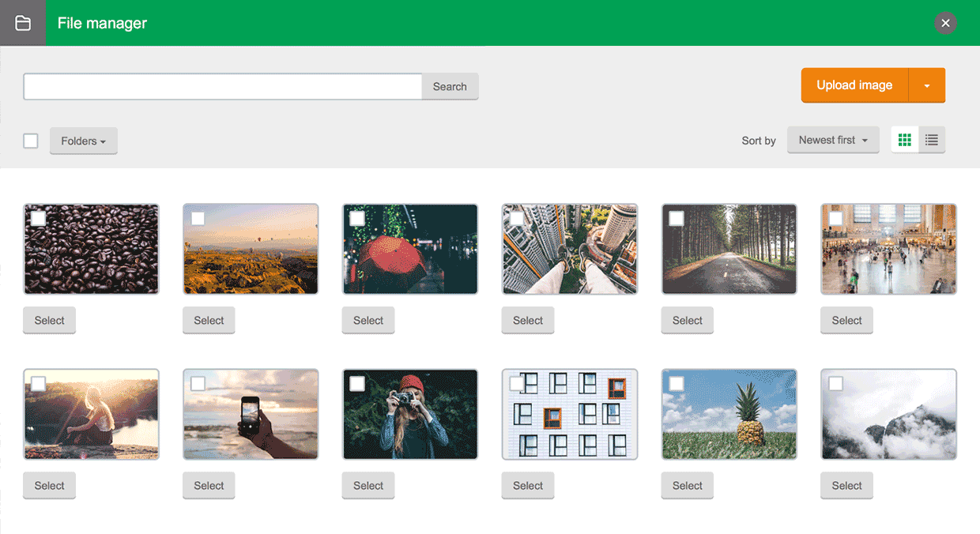Select the forest road photo
This screenshot has height=534, width=980.
687,320
